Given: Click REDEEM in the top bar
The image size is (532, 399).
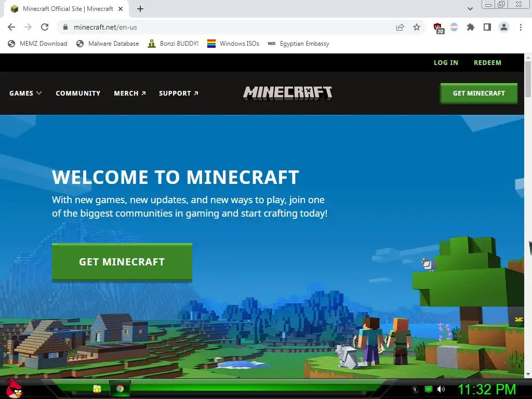Looking at the screenshot, I should point(487,62).
